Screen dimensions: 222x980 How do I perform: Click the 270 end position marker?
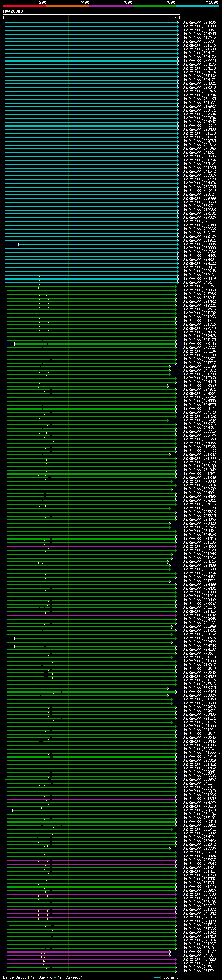(176, 17)
